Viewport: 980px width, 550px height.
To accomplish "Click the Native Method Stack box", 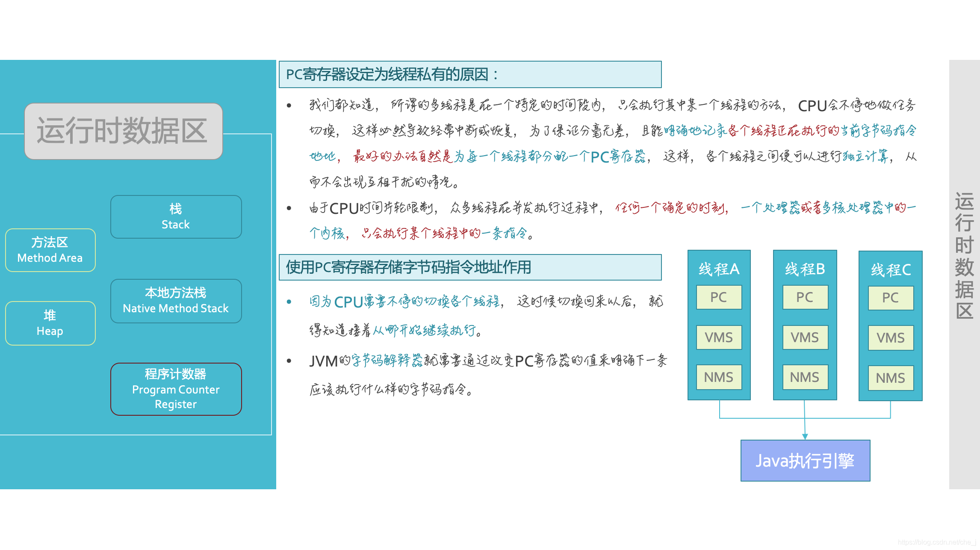I will tap(176, 301).
